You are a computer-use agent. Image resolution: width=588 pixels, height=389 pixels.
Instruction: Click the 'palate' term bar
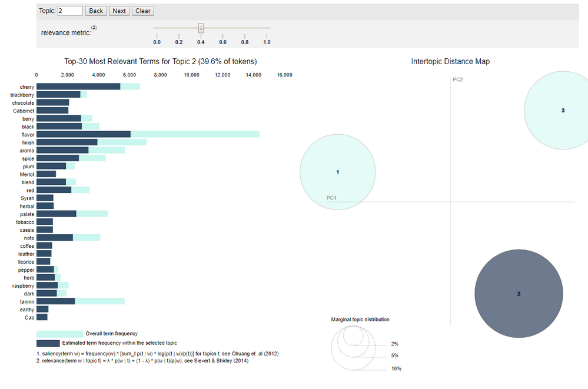(x=72, y=214)
